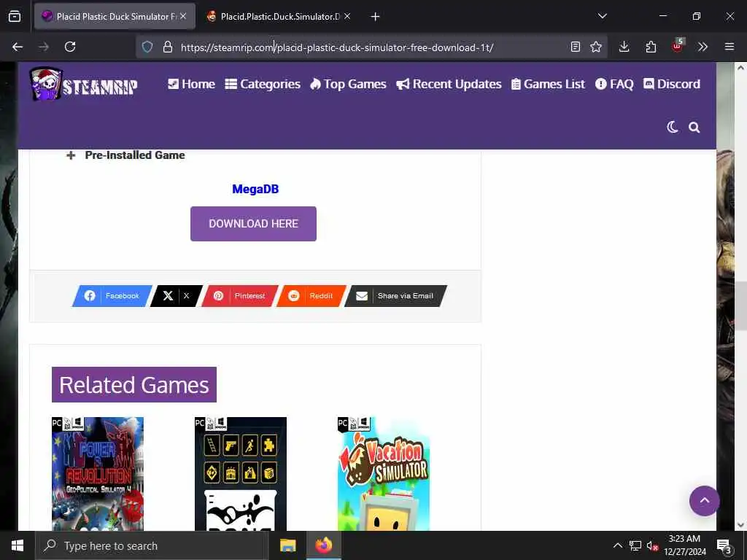
Task: Click the Firefox taskbar icon
Action: pyautogui.click(x=323, y=545)
